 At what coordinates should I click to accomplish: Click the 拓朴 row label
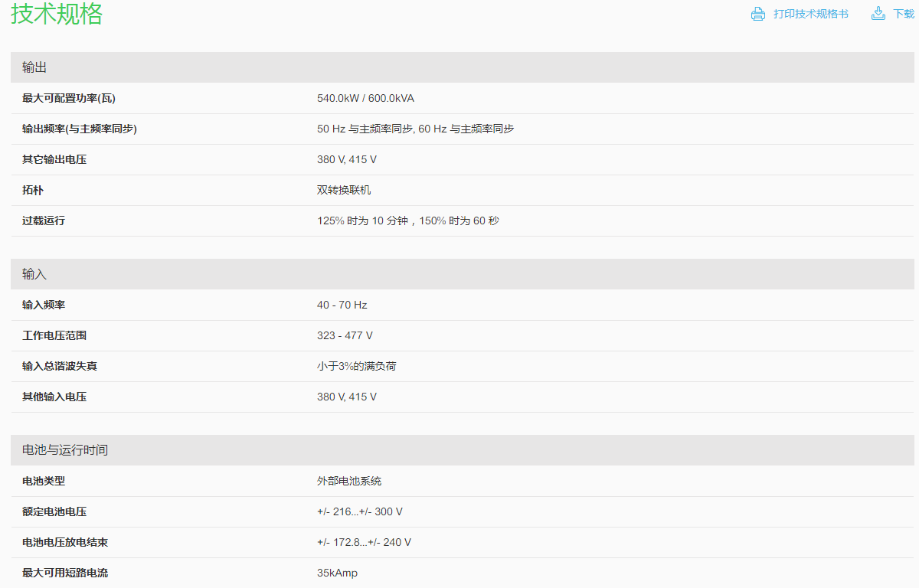[33, 190]
